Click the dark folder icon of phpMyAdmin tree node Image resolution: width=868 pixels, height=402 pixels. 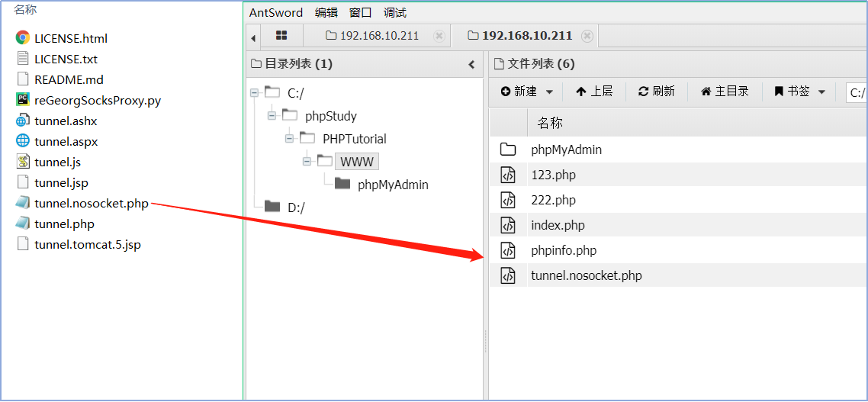[x=342, y=184]
